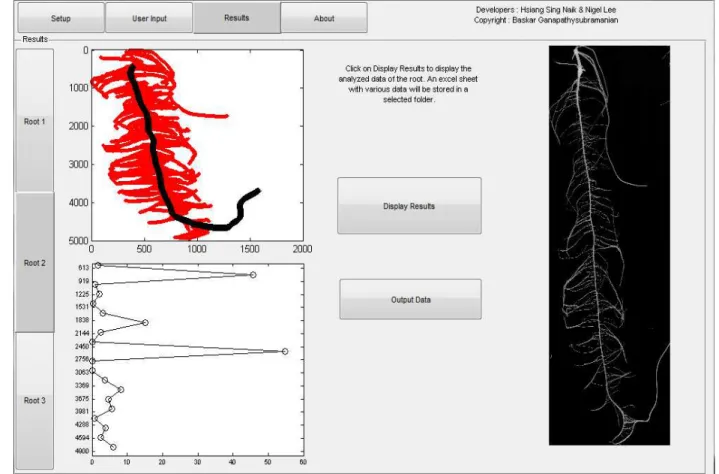Viewport: 719px width, 474px height.
Task: Select the Results tab
Action: [237, 18]
